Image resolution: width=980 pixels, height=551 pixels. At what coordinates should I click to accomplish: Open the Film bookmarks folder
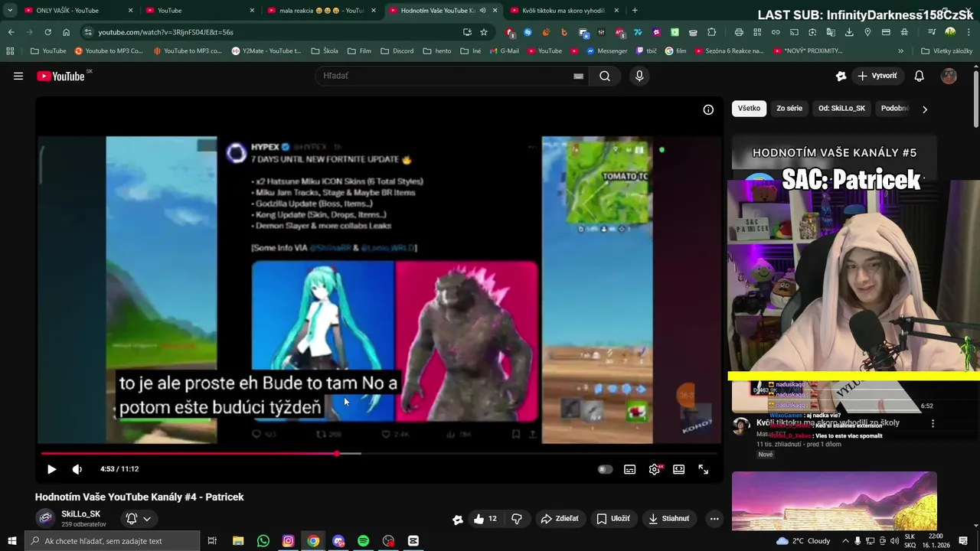(x=359, y=51)
